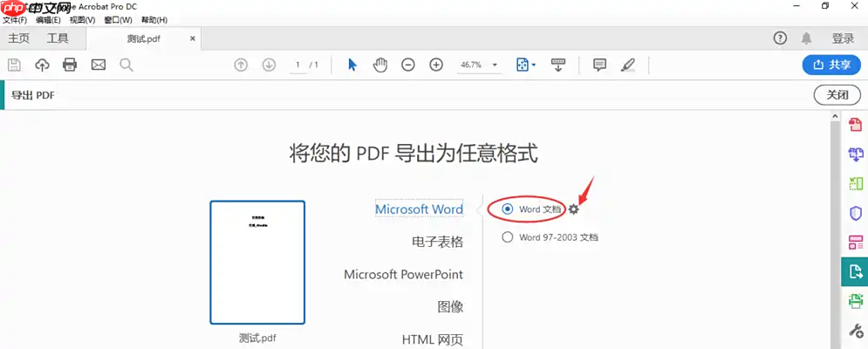Choose 图像 export format
This screenshot has width=868, height=349.
pyautogui.click(x=450, y=306)
